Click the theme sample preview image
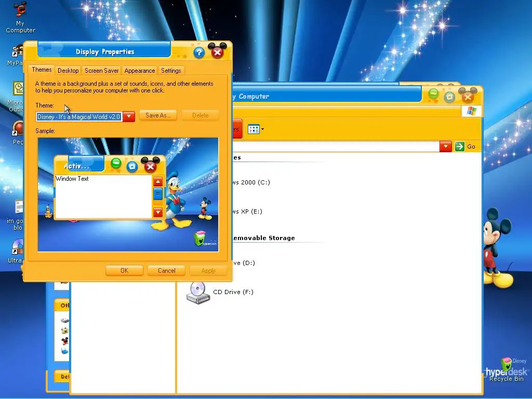Viewport: 532px width, 399px height. (128, 194)
